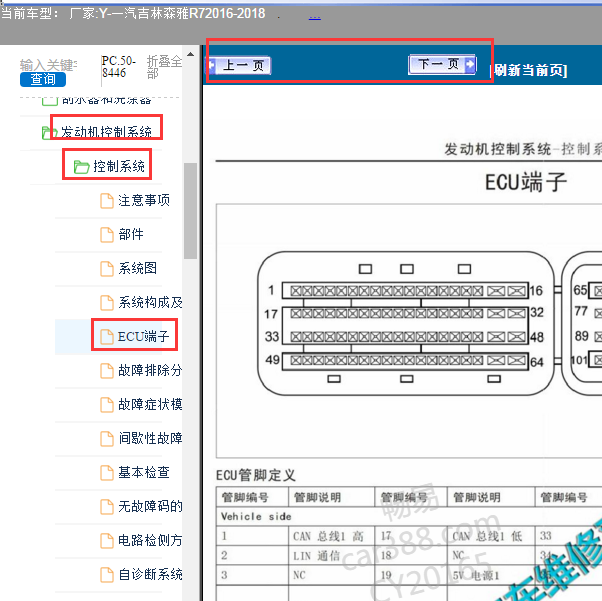Collapse the 发动机控制系统 folder

[x=106, y=132]
